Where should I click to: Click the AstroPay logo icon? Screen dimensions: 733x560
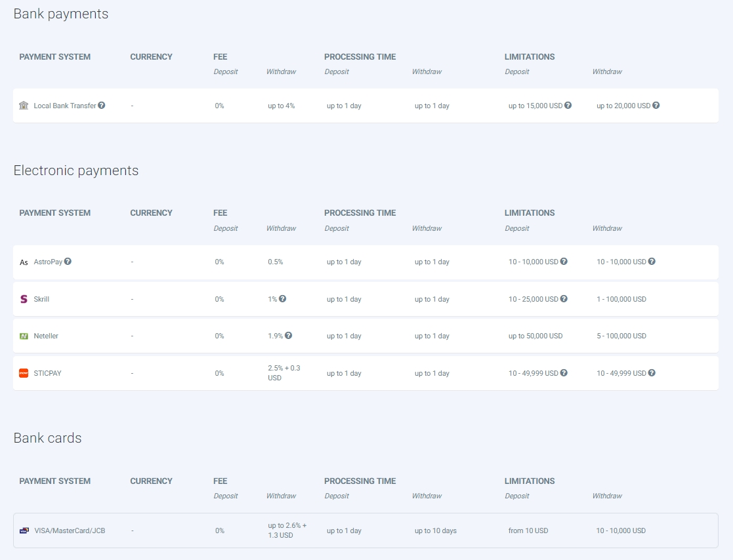[24, 262]
